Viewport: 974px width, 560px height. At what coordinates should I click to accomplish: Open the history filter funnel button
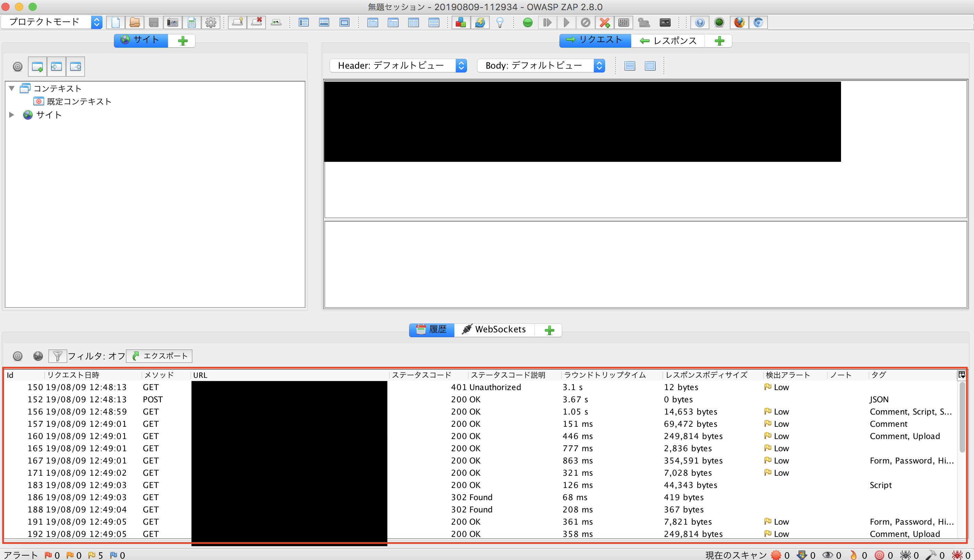pos(57,356)
